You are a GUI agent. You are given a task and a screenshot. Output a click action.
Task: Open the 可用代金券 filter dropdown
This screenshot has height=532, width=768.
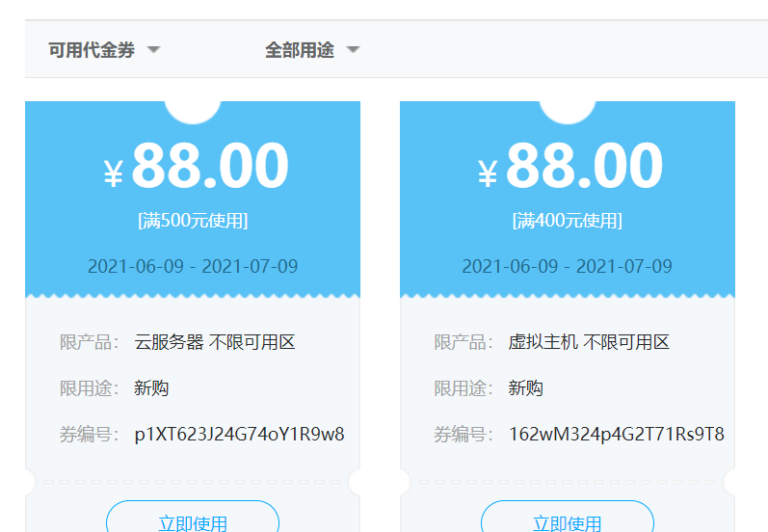click(104, 50)
